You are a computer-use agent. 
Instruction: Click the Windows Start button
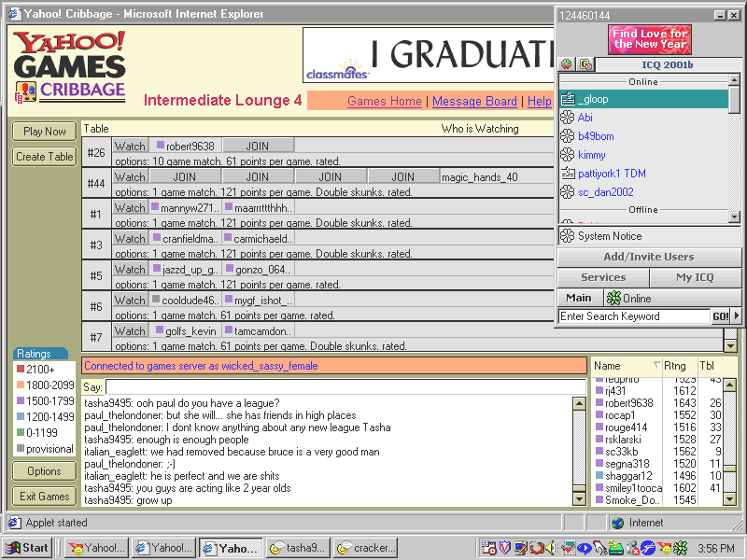click(27, 548)
